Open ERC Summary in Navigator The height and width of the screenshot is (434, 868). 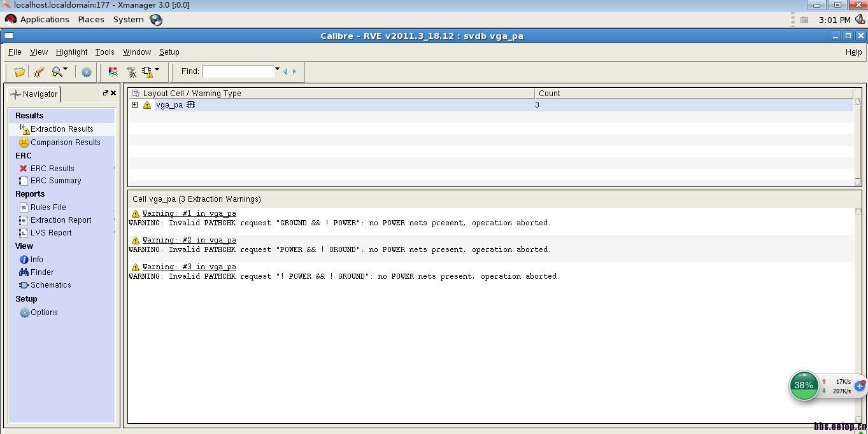tap(56, 181)
